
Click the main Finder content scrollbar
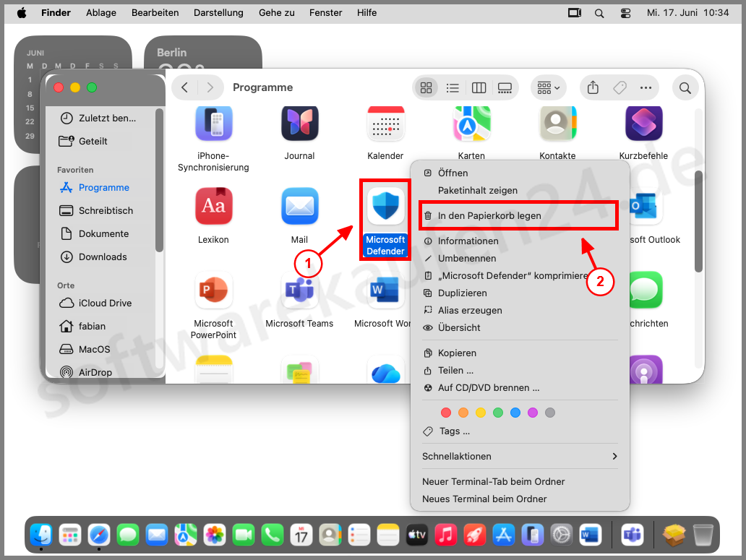(x=698, y=222)
